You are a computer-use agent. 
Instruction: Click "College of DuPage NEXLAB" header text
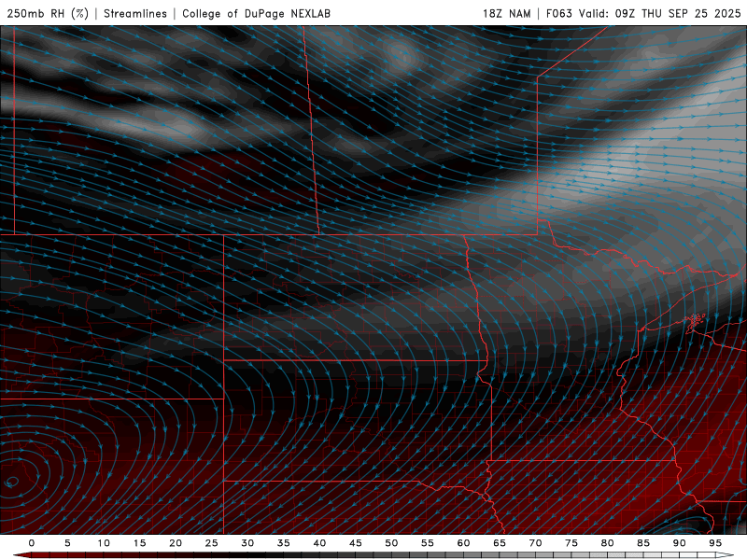[256, 13]
